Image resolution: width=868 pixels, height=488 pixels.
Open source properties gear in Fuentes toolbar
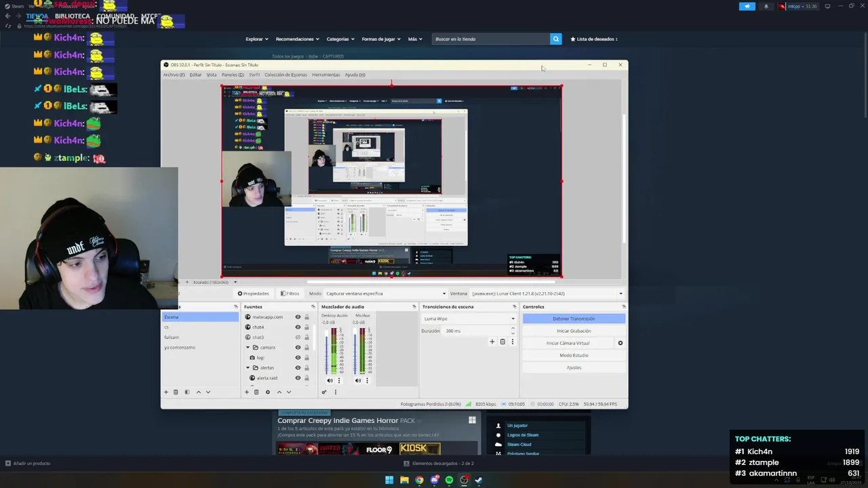click(x=267, y=392)
